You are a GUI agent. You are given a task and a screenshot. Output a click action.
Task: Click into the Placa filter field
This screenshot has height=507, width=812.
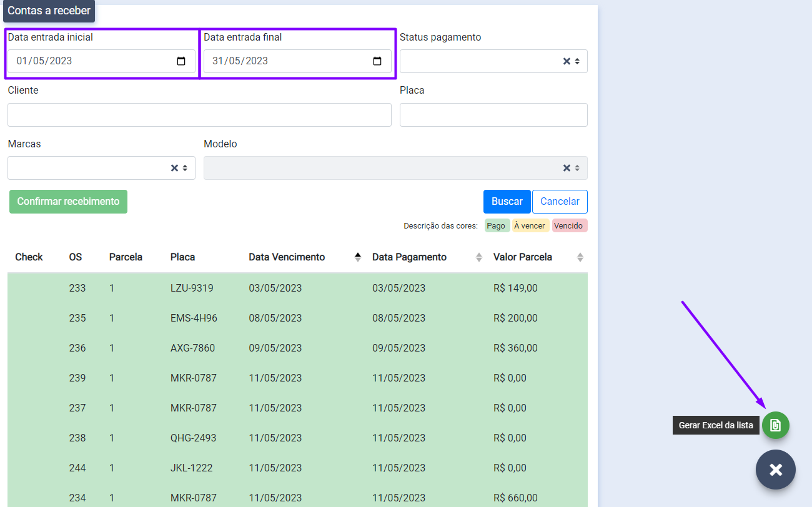pos(493,115)
